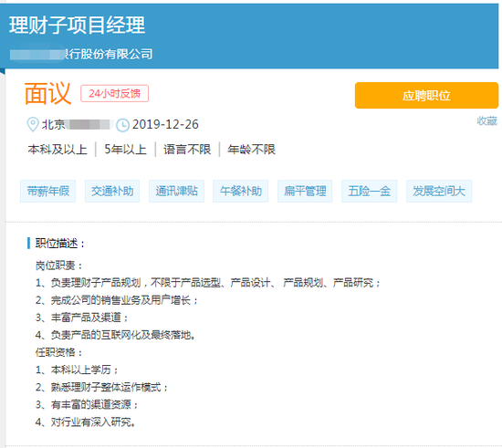Click the 收藏 favorite link

click(487, 121)
